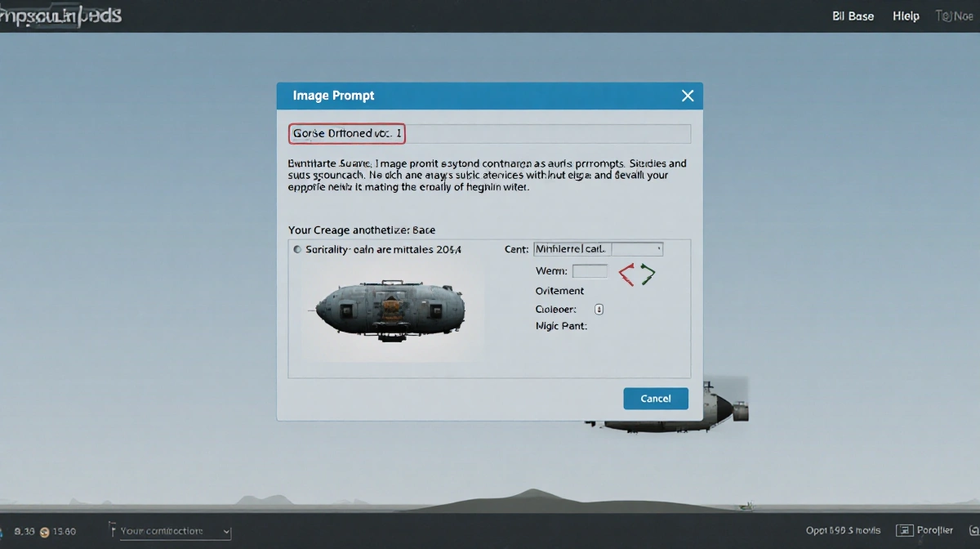
Task: Open the Poroflier icon in the status bar
Action: tap(905, 530)
